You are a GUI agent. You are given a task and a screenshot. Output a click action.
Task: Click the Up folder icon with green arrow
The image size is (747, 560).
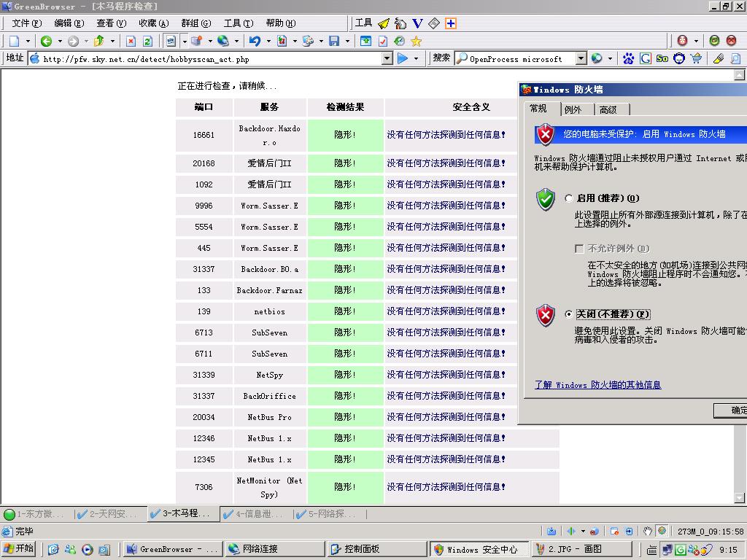point(99,42)
